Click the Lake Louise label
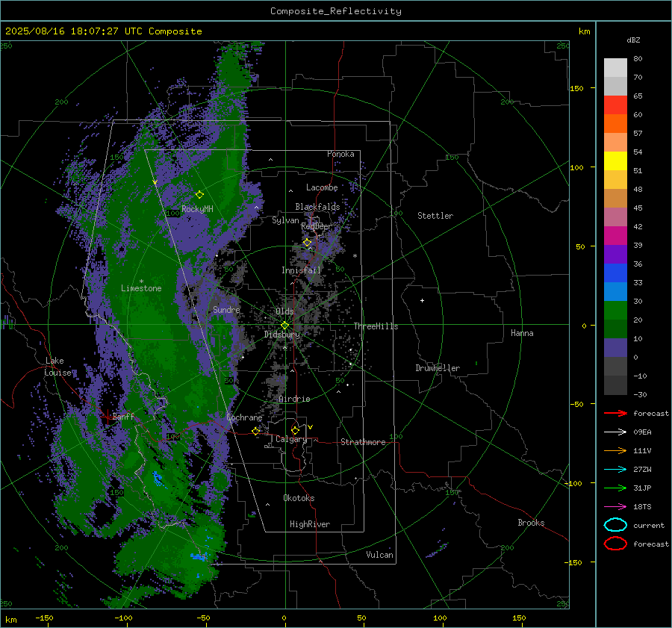The height and width of the screenshot is (628, 672). point(57,367)
